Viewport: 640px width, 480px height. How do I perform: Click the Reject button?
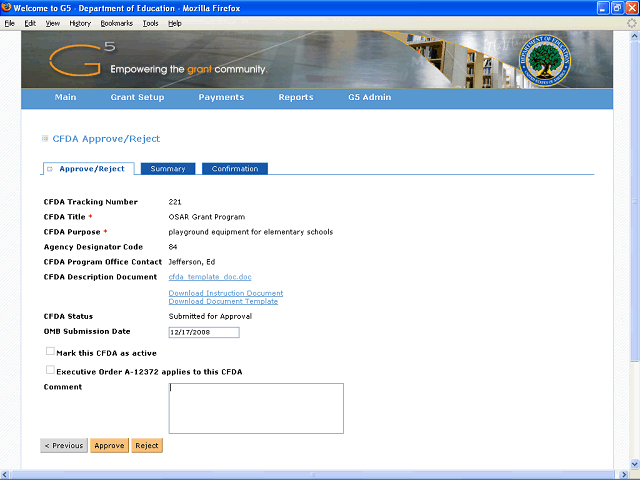(147, 445)
